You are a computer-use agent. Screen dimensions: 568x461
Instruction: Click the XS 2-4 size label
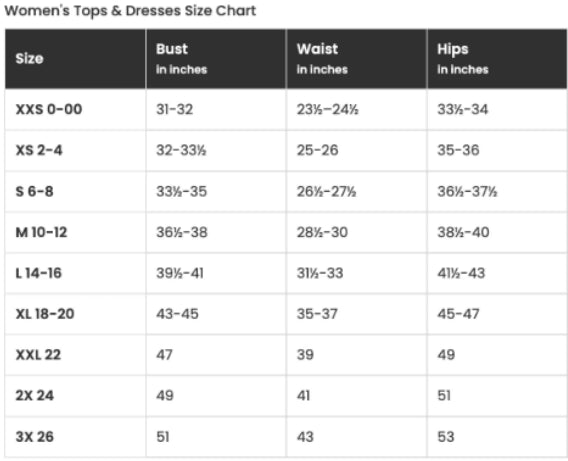click(x=39, y=150)
